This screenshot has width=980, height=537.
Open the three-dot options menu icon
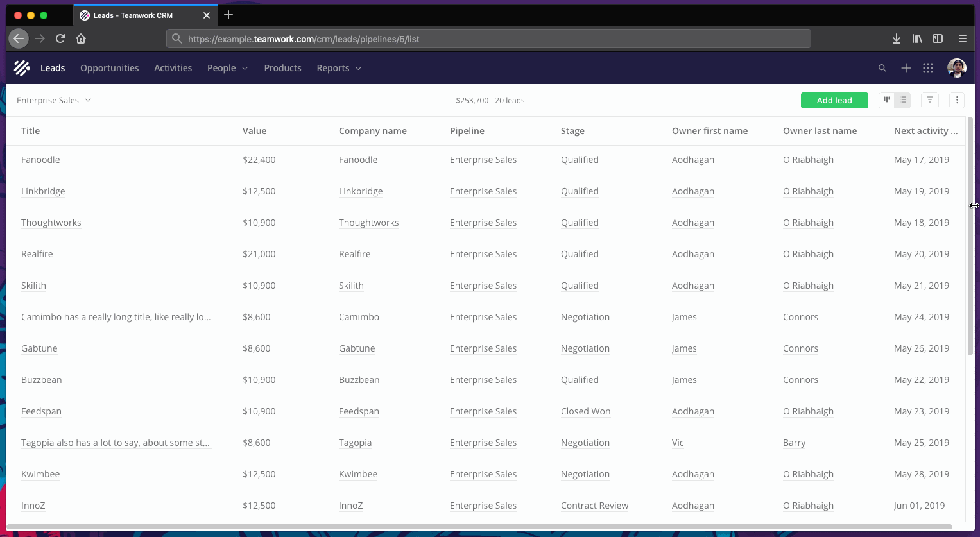coord(957,100)
